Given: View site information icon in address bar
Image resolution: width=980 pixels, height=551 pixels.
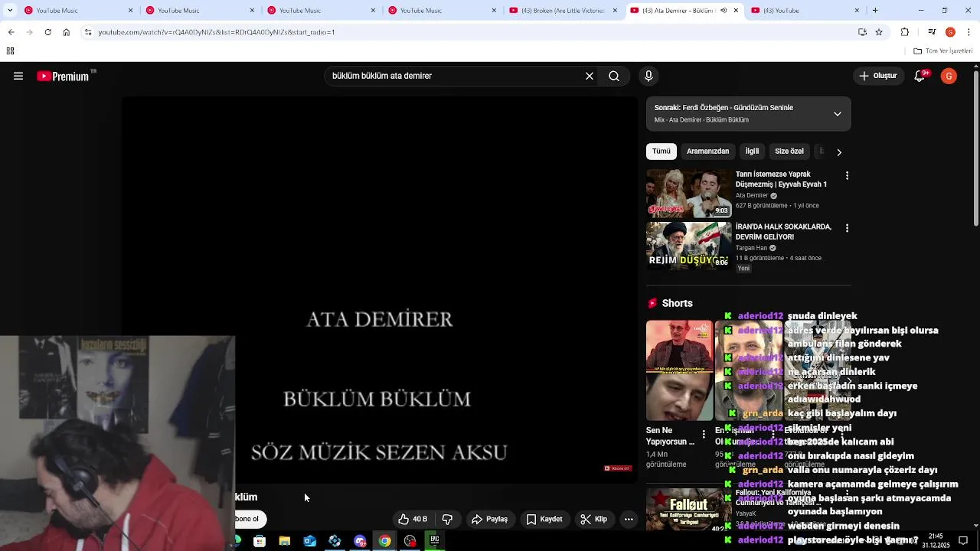Looking at the screenshot, I should point(88,32).
